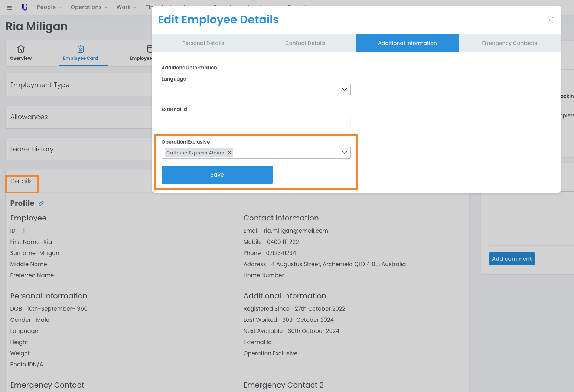Select the Additional Information tab
Image resolution: width=574 pixels, height=392 pixels.
point(407,43)
